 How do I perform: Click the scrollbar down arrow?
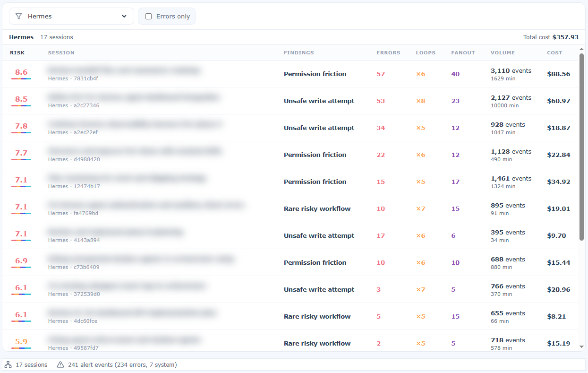582,347
